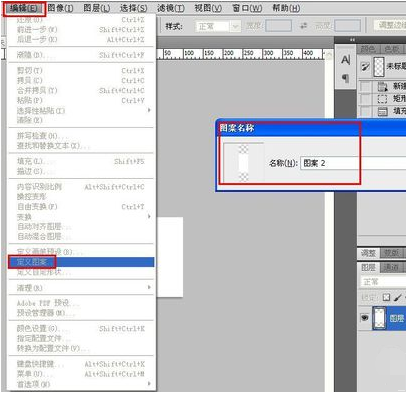Choose 合并拷贝(Y) menu entry
The image size is (406, 394).
[x=81, y=91]
